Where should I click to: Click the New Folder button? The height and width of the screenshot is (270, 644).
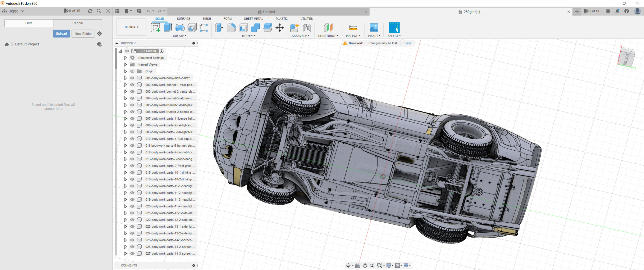(x=83, y=34)
